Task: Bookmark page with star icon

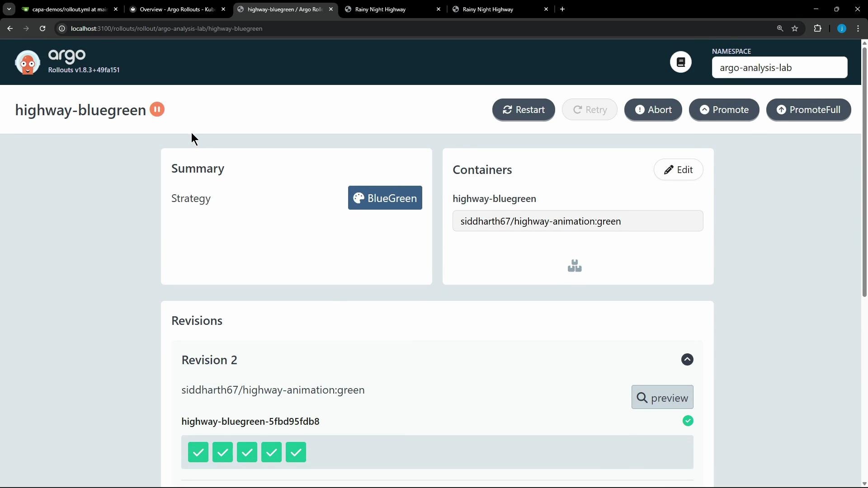Action: [x=795, y=28]
